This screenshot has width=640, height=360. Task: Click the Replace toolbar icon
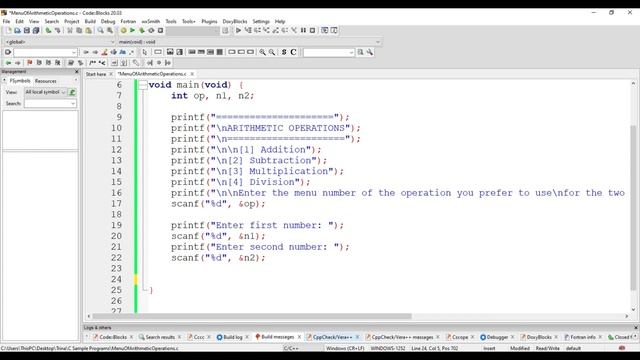110,31
